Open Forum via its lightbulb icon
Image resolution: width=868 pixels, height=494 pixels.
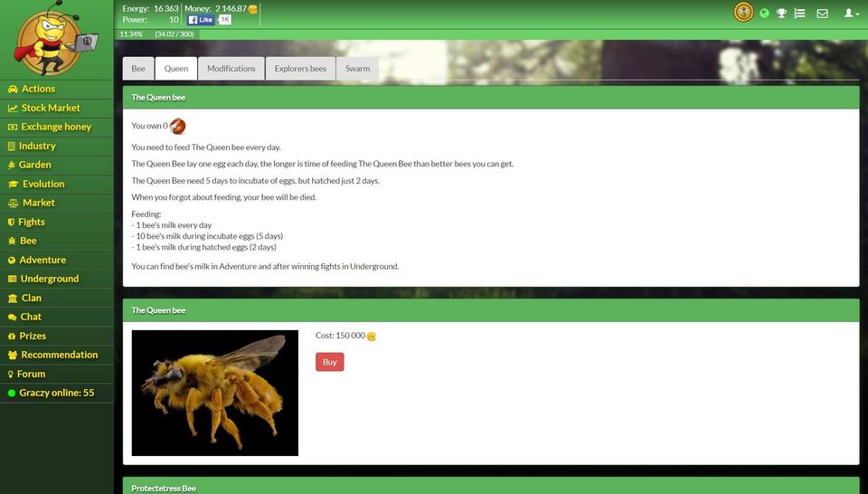11,375
